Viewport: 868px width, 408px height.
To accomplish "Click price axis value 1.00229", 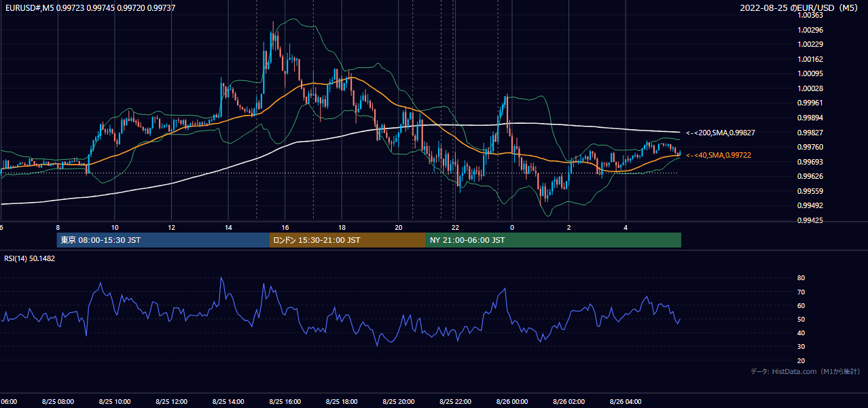I will 811,44.
